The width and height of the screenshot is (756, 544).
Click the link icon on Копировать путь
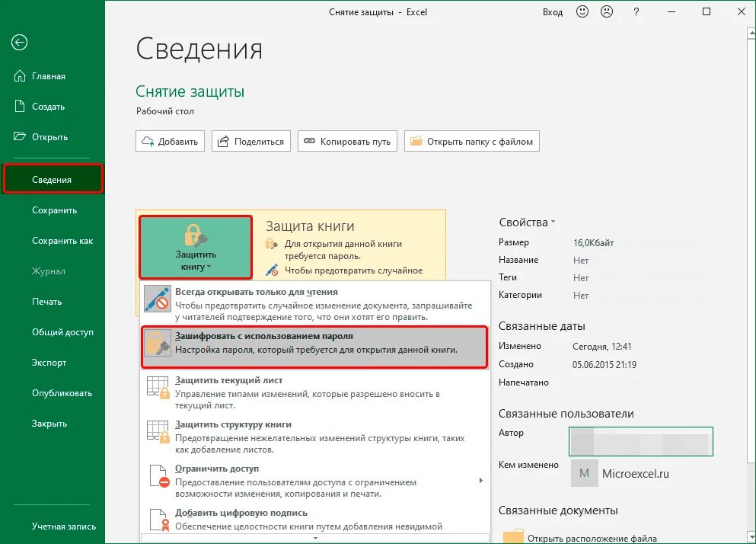tap(310, 141)
